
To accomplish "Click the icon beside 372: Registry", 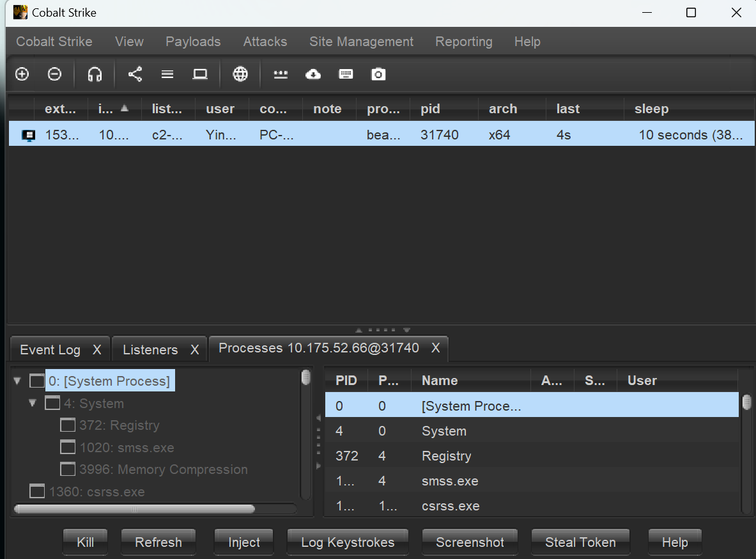I will pos(68,425).
